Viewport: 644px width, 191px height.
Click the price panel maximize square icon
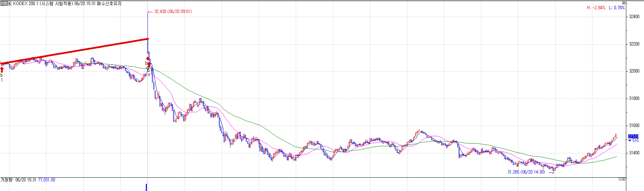click(x=624, y=3)
